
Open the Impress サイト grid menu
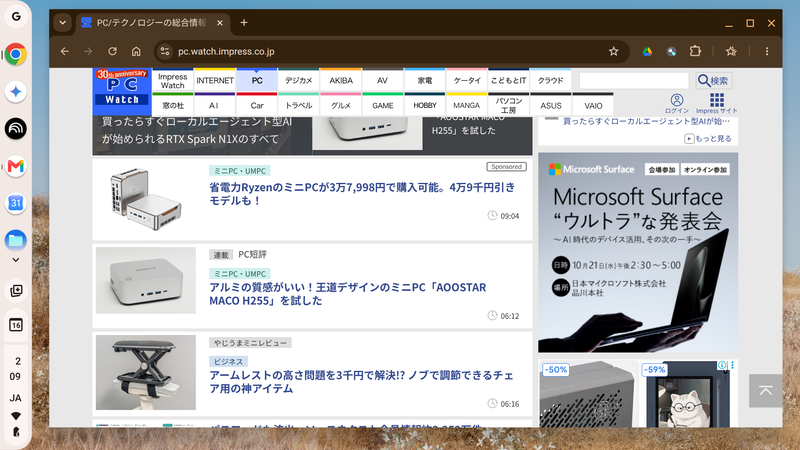coord(717,103)
